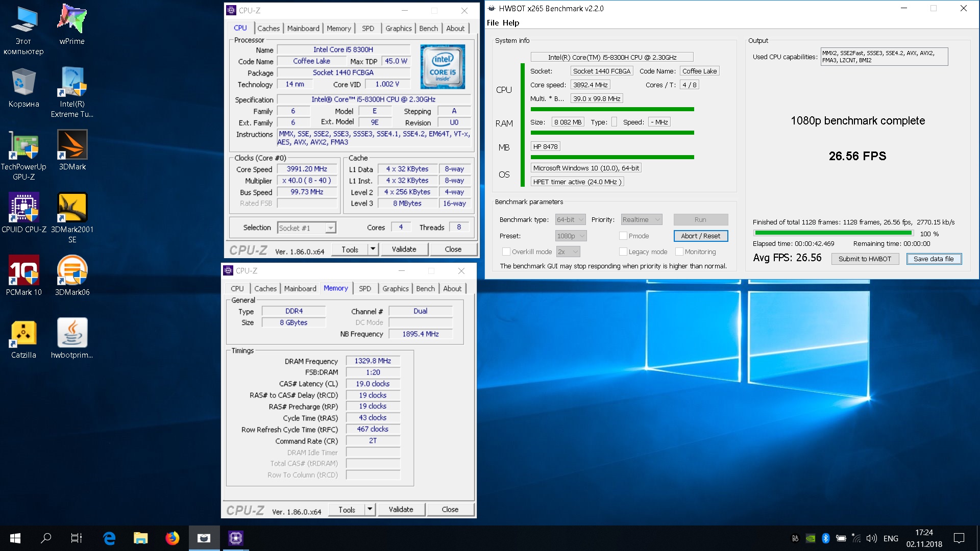Click the ENG language indicator
Screen dimensions: 980x551
pos(891,538)
